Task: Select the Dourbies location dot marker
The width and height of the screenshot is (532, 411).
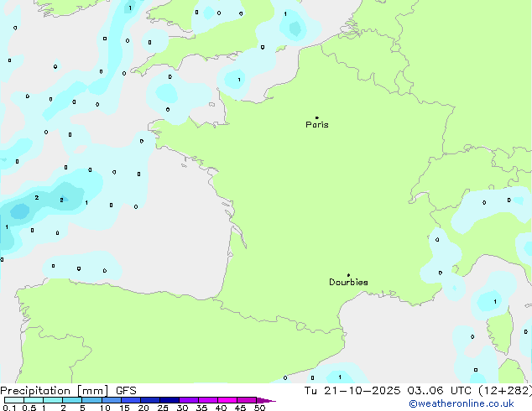Action: [x=348, y=275]
